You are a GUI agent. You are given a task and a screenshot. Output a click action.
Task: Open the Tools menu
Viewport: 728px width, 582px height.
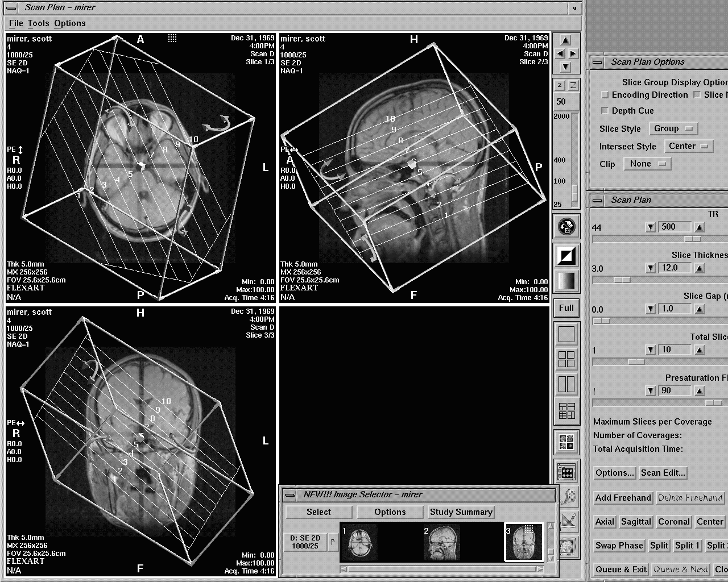point(38,23)
